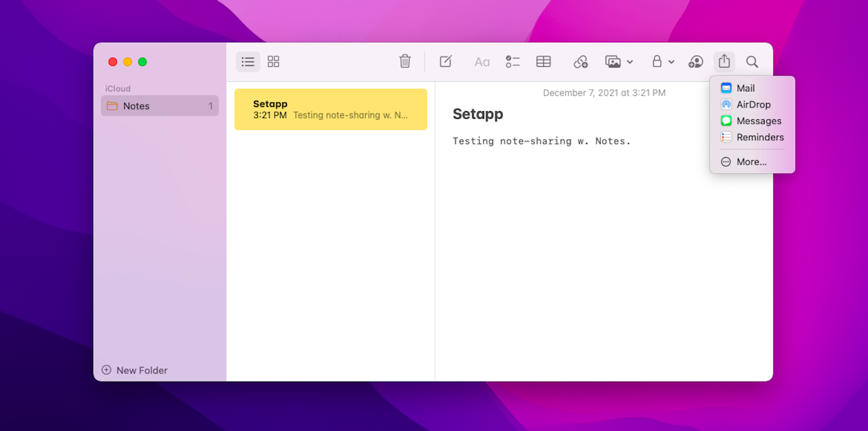868x431 pixels.
Task: Send the note through AirDrop
Action: pyautogui.click(x=752, y=104)
